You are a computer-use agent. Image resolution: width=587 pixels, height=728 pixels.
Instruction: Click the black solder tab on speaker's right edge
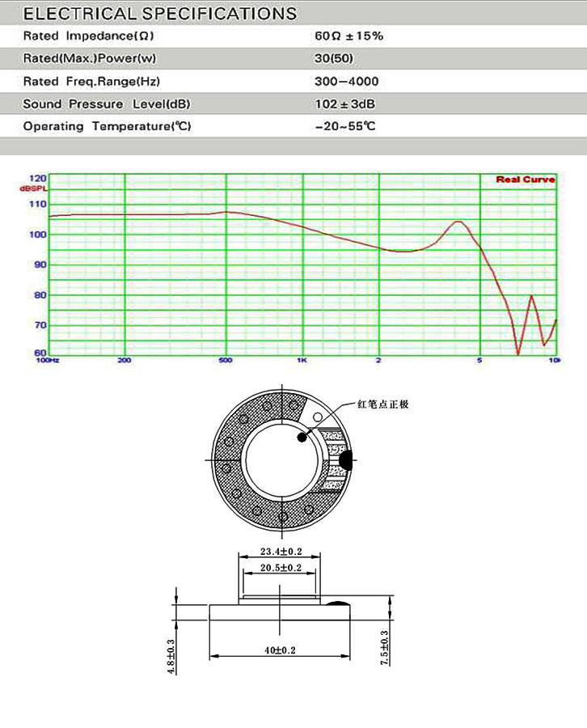coord(346,461)
